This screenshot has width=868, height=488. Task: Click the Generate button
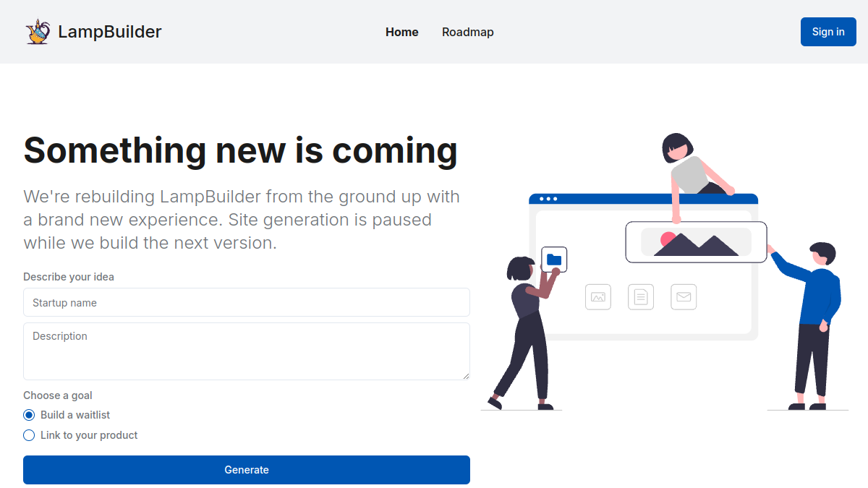pos(247,470)
